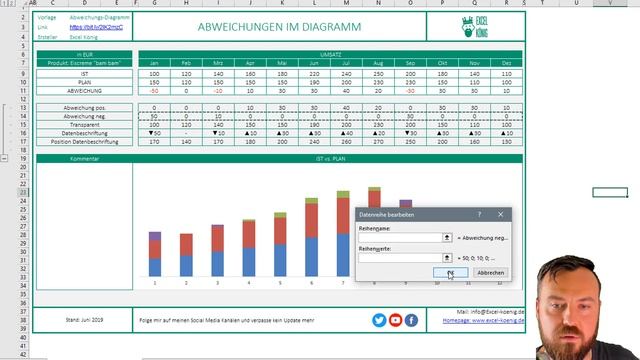Select the ABWEICHUNGEN IM DIAGRAMM title cell
The height and width of the screenshot is (360, 640).
[x=280, y=27]
